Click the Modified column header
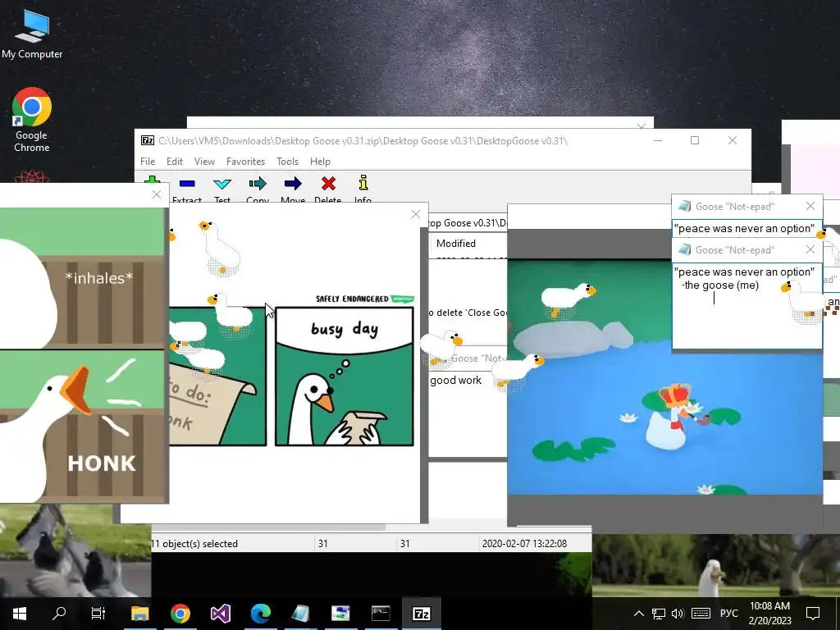Viewport: 840px width, 630px height. [x=456, y=243]
